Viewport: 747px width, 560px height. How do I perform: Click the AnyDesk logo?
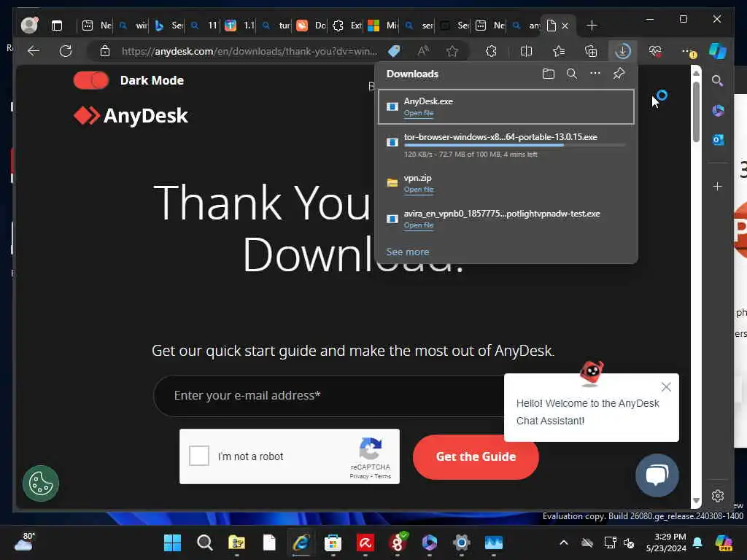131,116
